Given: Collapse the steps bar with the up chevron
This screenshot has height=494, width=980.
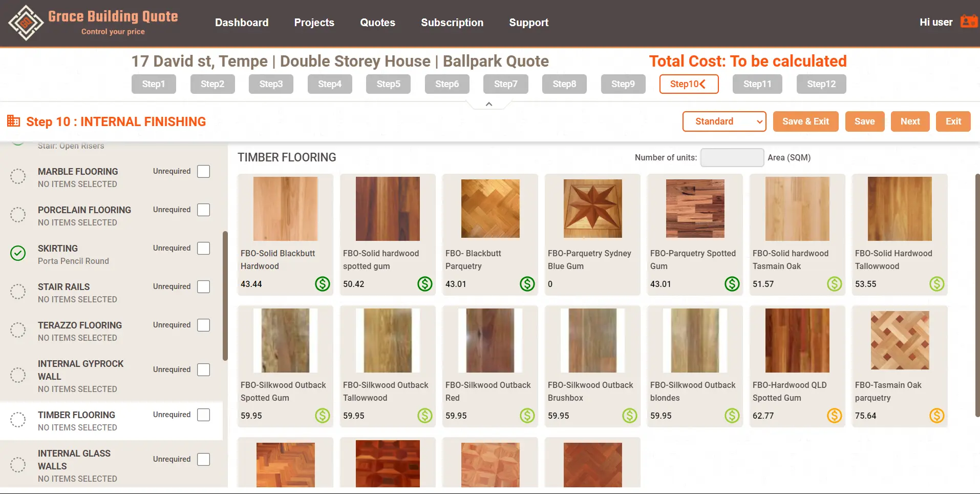Looking at the screenshot, I should tap(489, 104).
